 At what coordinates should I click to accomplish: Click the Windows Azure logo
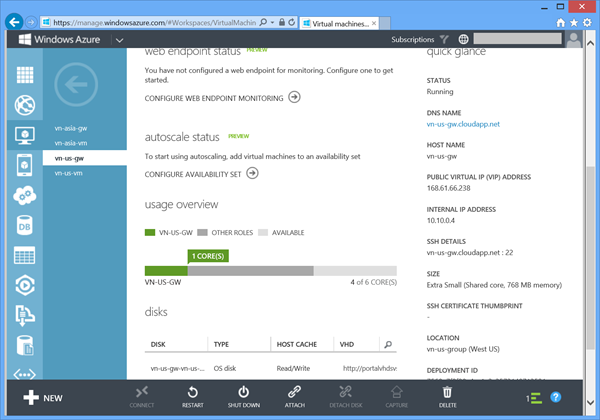[x=59, y=39]
